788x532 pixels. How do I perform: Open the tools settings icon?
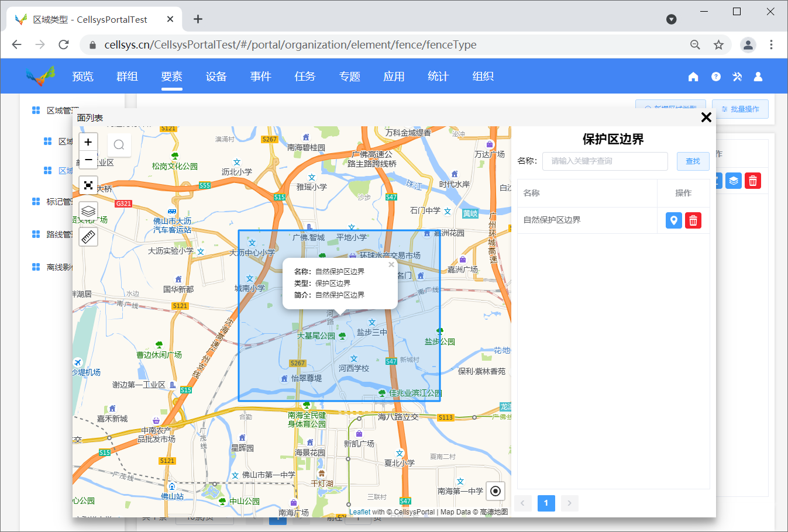pos(737,77)
